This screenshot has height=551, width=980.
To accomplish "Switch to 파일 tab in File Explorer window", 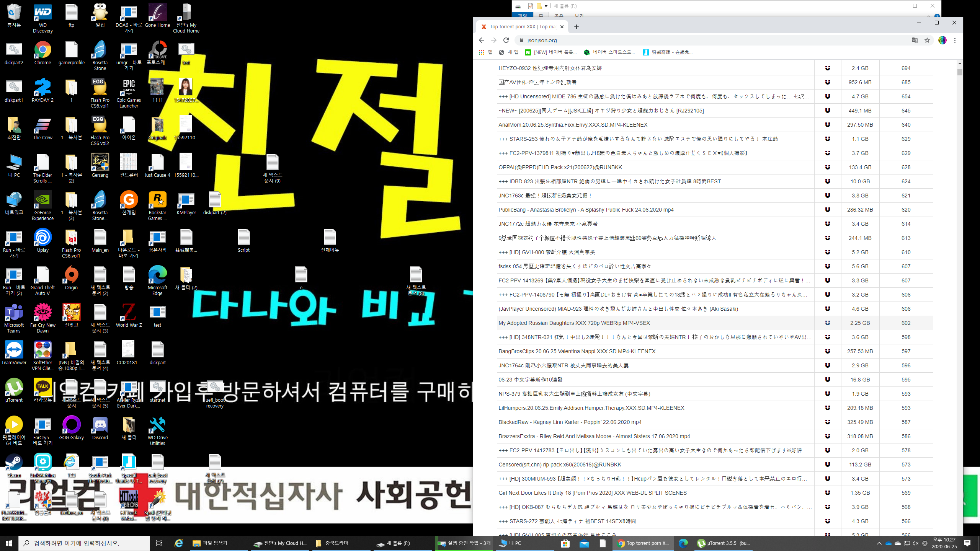I will pyautogui.click(x=523, y=15).
